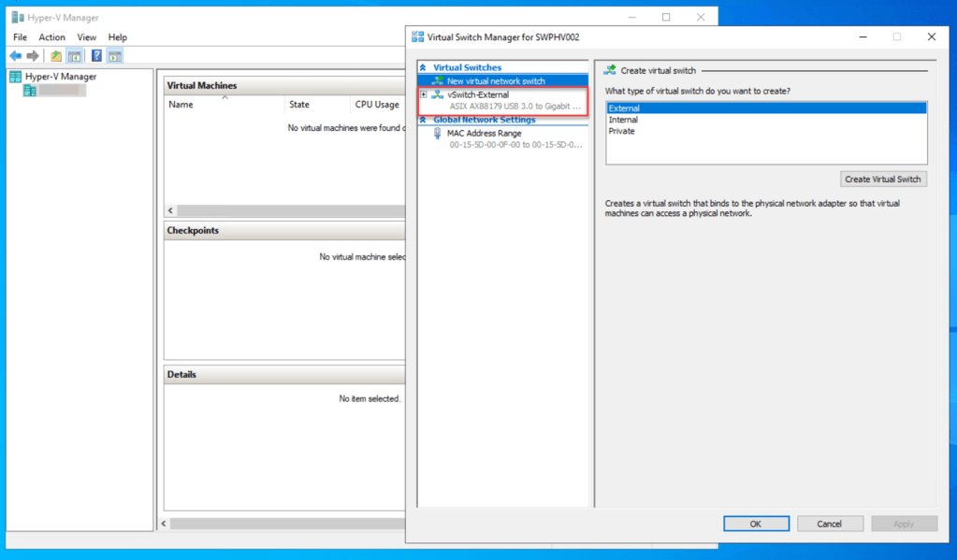Open the File menu
957x560 pixels.
pyautogui.click(x=21, y=37)
